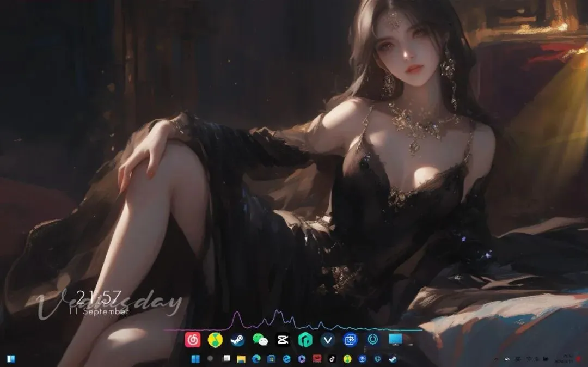Switch to QQ Music on the taskbar
Image resolution: width=588 pixels, height=367 pixels.
(x=347, y=359)
